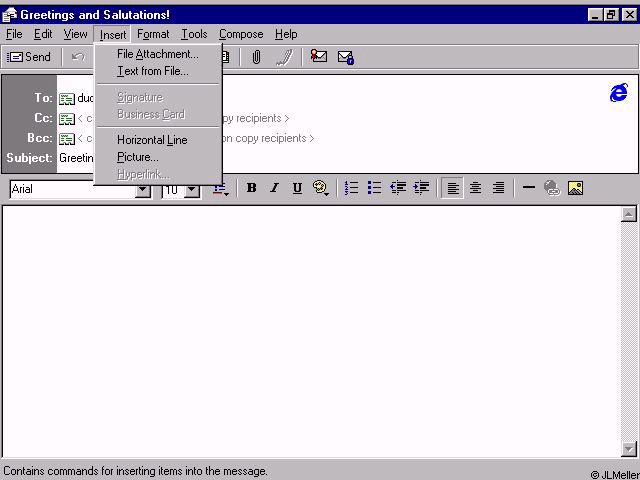Click the greyed Business Card entry
Screen dimensions: 640x480
click(x=158, y=114)
